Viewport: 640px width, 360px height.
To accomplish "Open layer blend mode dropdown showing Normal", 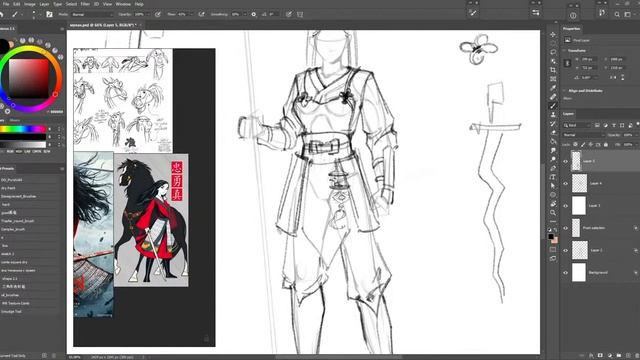I will click(x=583, y=135).
